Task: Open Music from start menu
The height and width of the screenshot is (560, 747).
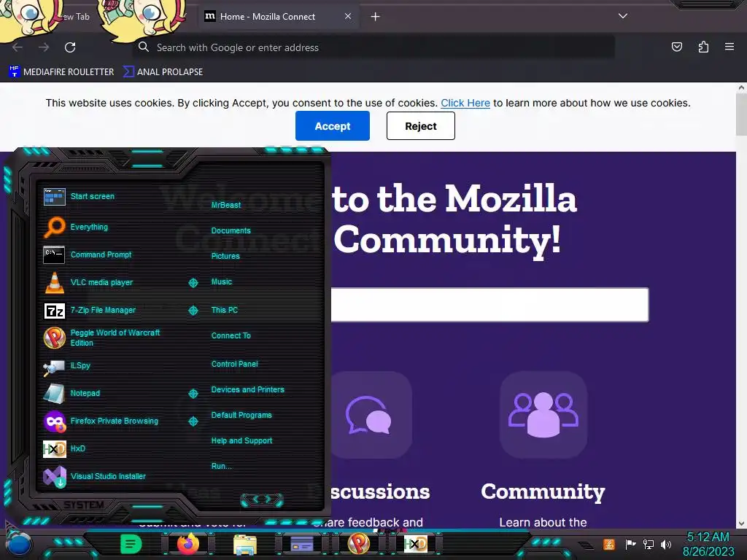Action: point(222,282)
